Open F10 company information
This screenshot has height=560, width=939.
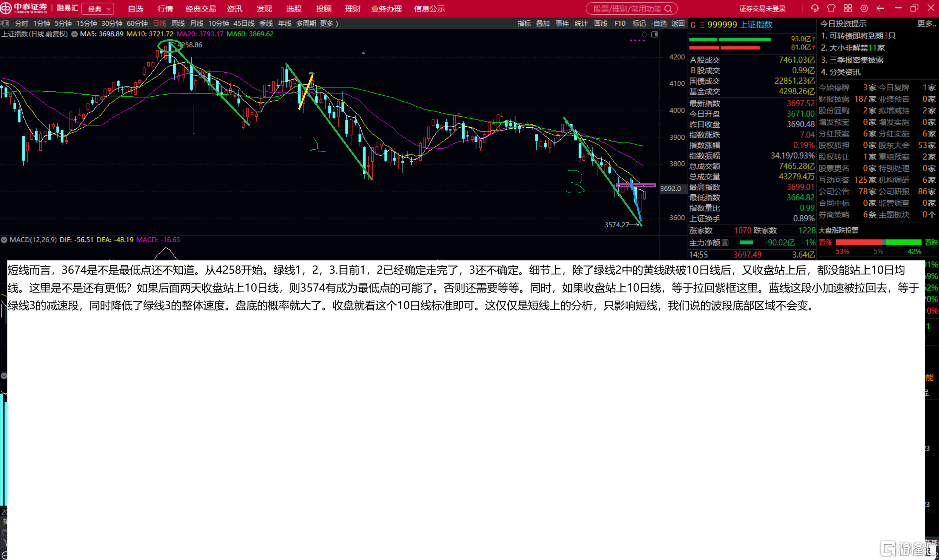pyautogui.click(x=620, y=23)
